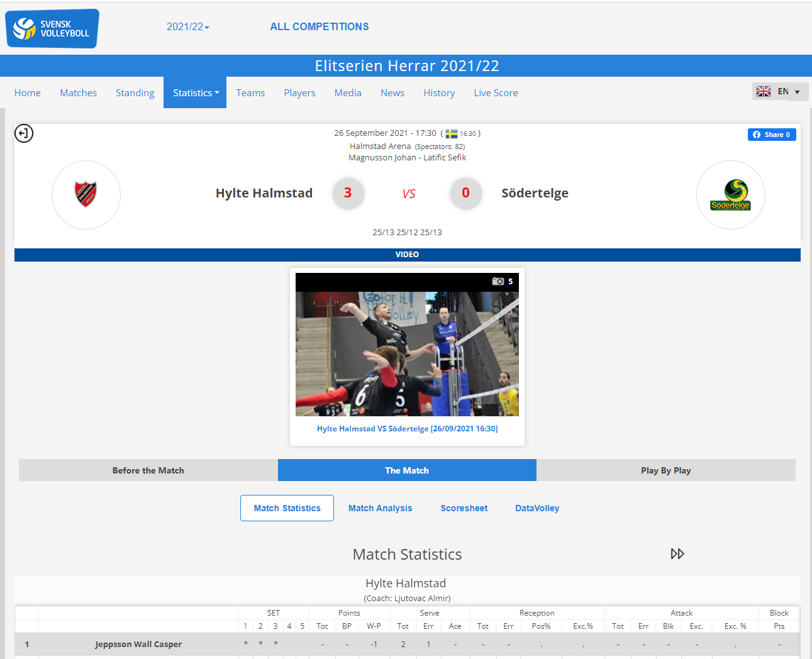Open DataVolley sub-tab
The image size is (812, 659).
tap(537, 508)
